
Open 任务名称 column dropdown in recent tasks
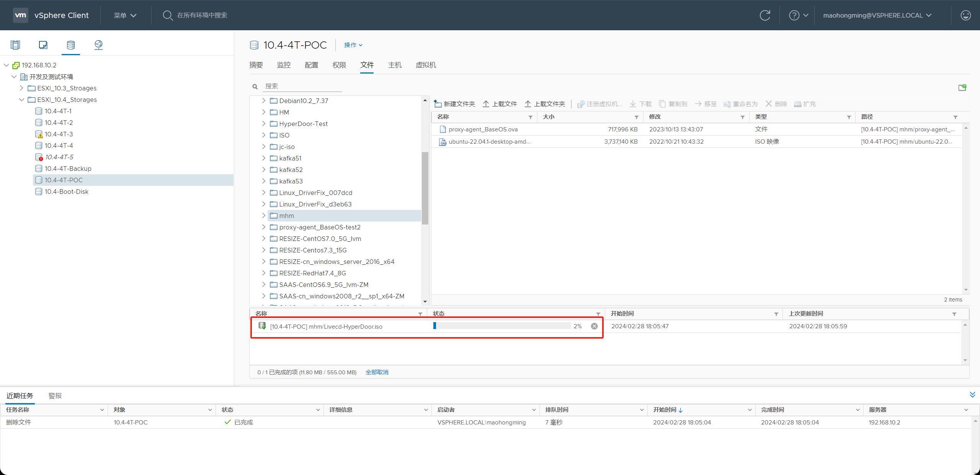click(x=102, y=410)
